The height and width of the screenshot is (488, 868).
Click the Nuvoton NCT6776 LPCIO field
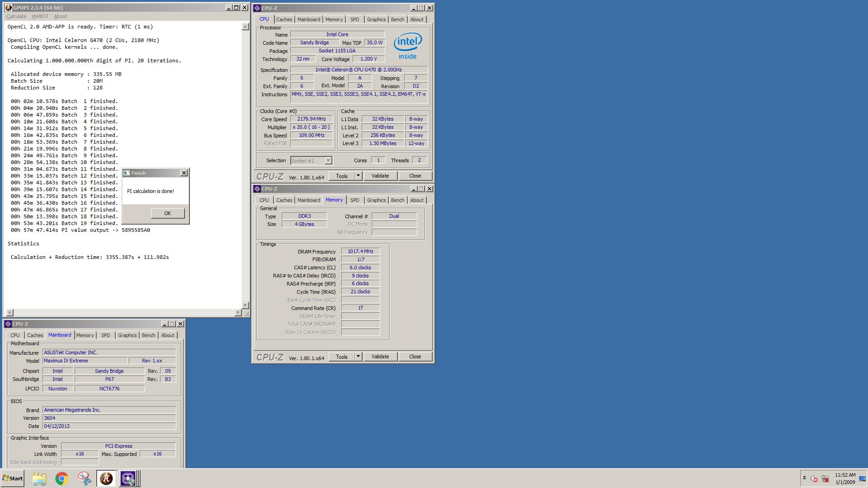pos(109,389)
